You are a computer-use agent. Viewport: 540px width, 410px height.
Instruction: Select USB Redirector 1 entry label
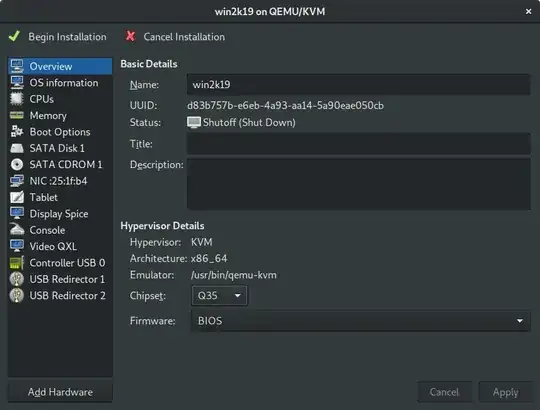pyautogui.click(x=67, y=279)
